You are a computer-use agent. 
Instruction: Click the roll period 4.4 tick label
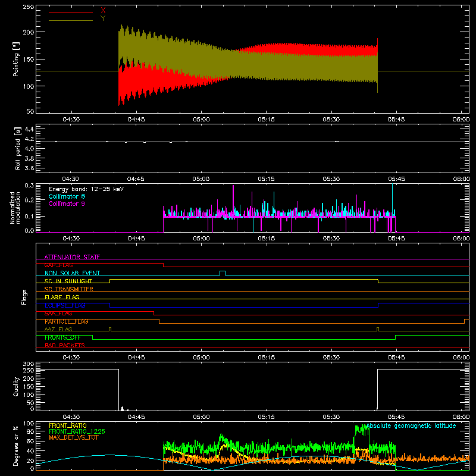(29, 129)
